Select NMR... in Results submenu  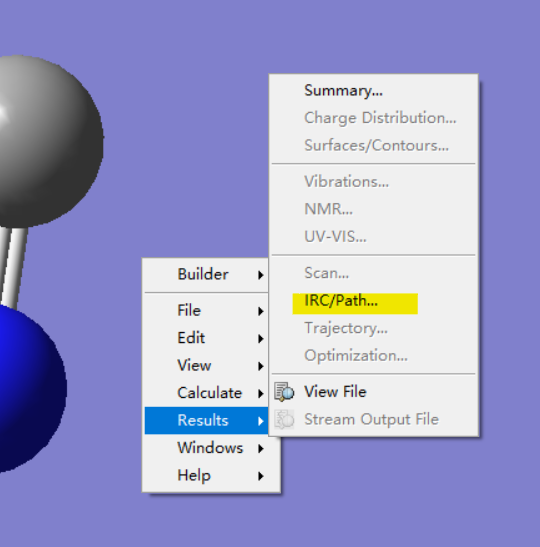[x=374, y=209]
